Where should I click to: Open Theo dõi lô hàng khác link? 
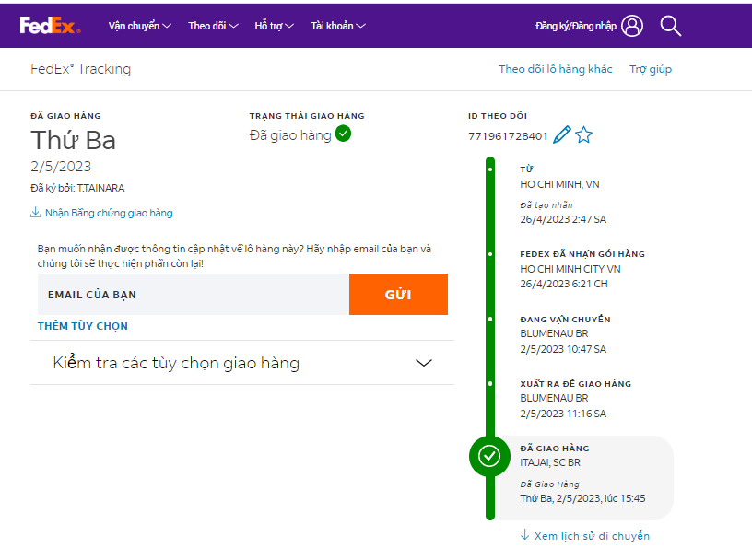point(555,69)
